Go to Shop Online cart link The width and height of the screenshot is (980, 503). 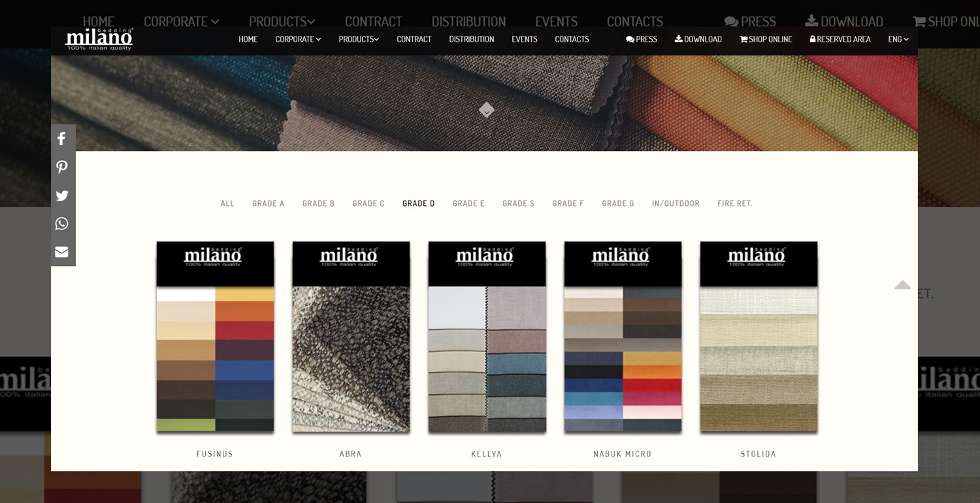(765, 39)
